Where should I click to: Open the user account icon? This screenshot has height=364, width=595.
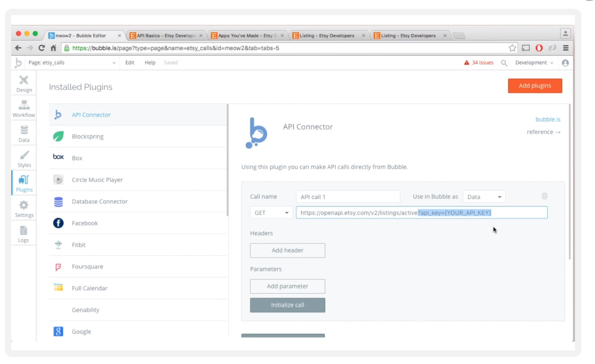565,63
